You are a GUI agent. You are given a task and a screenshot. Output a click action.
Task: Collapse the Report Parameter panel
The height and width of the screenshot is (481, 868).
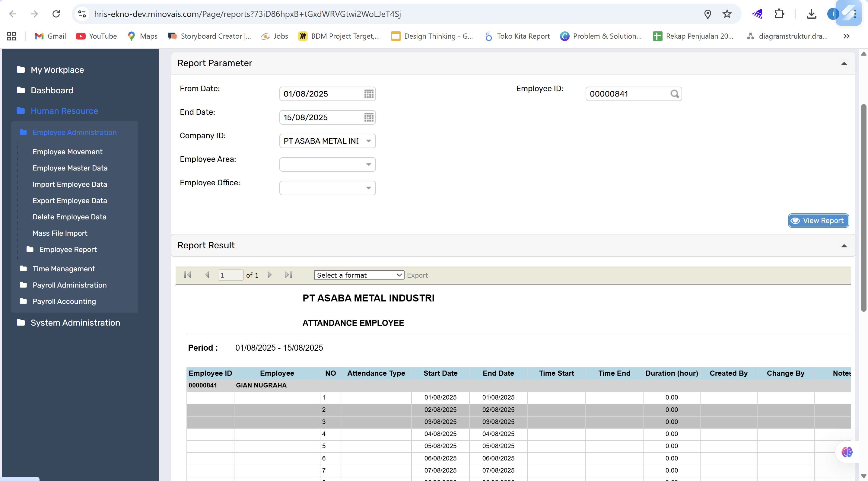(844, 63)
